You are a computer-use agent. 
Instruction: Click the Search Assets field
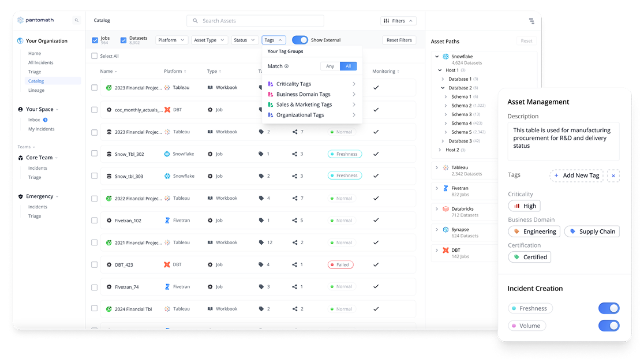[x=255, y=21]
